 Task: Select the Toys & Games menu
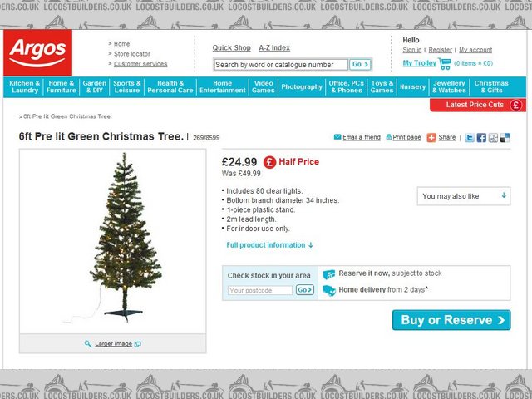382,86
